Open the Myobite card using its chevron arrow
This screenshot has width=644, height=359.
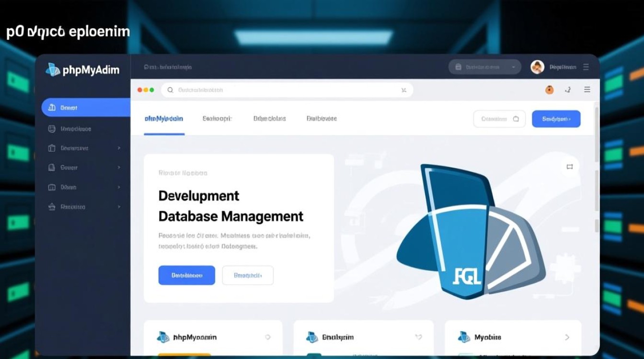567,337
